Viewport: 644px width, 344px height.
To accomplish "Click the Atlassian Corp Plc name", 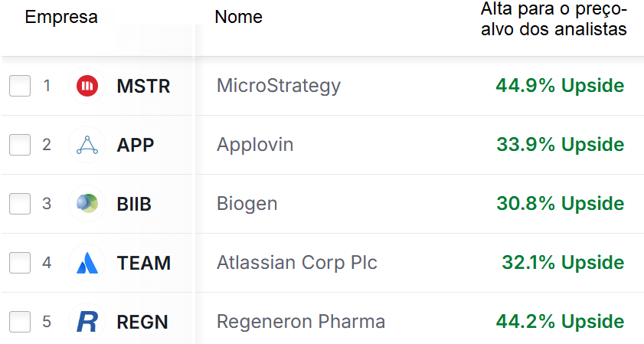I will (296, 263).
